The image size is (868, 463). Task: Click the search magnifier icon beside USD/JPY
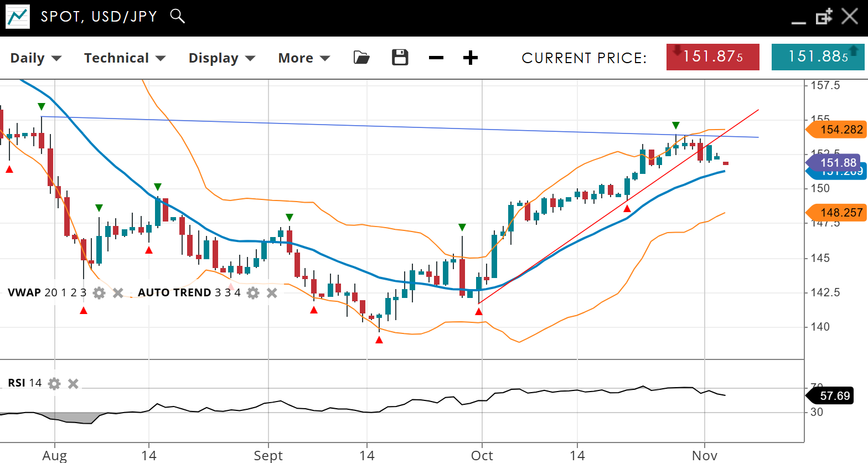177,16
